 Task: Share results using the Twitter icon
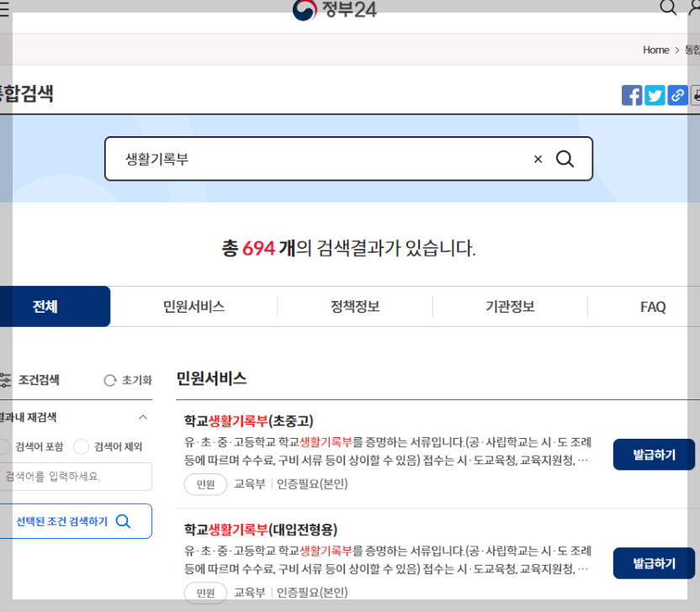(655, 95)
